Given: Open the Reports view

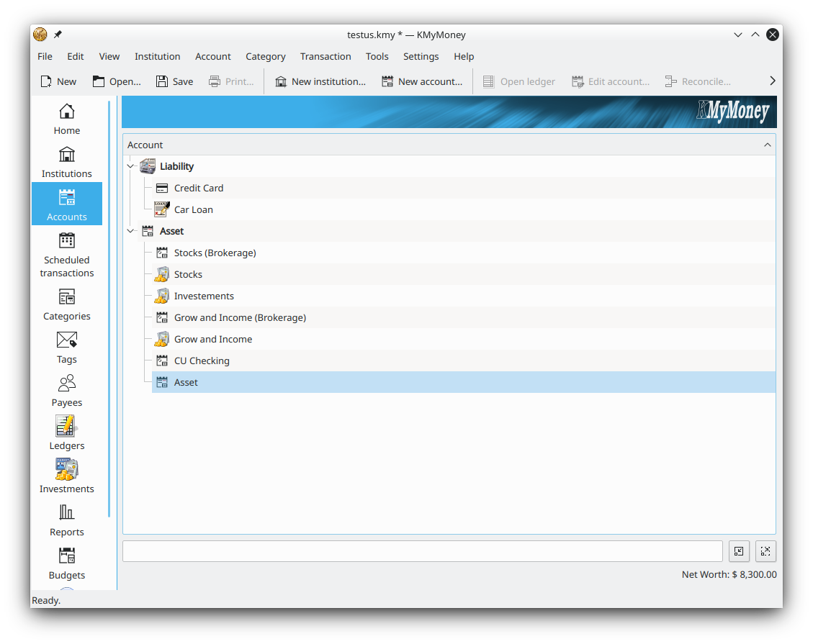Looking at the screenshot, I should 66,520.
